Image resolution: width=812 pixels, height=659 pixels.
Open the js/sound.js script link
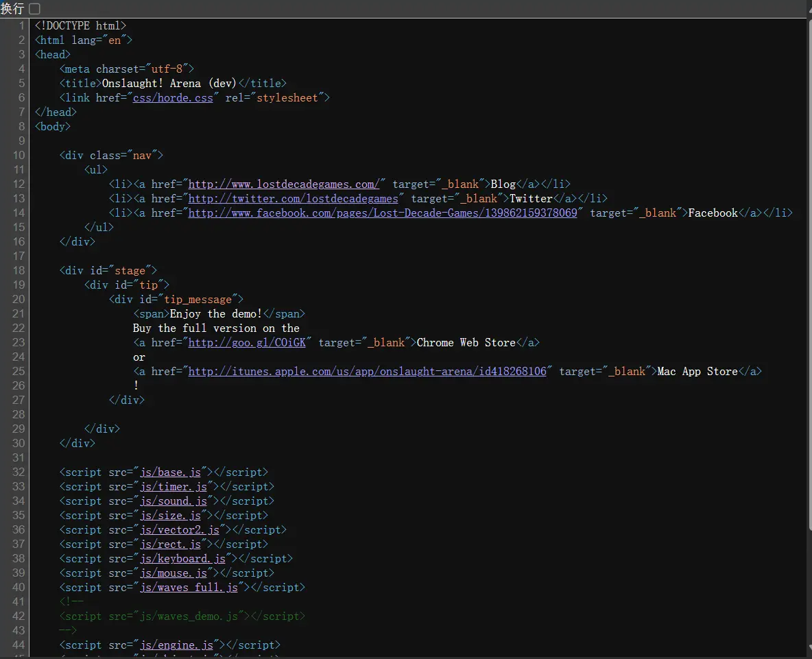[173, 501]
